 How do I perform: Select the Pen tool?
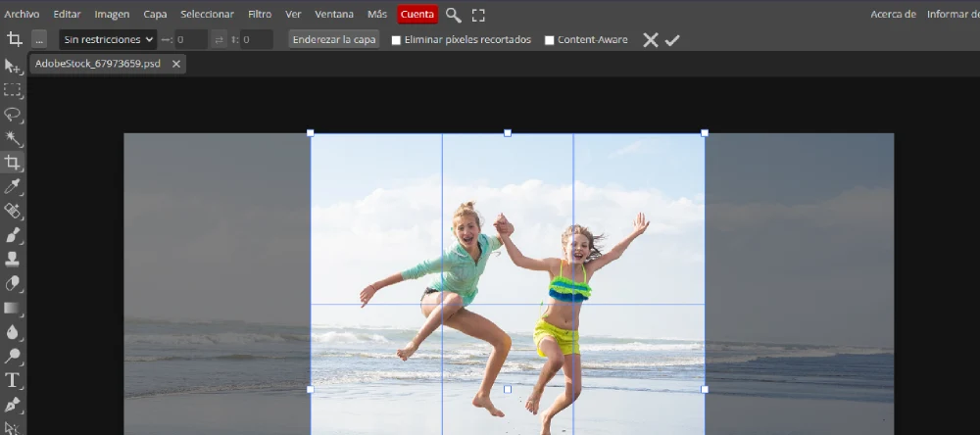click(13, 405)
